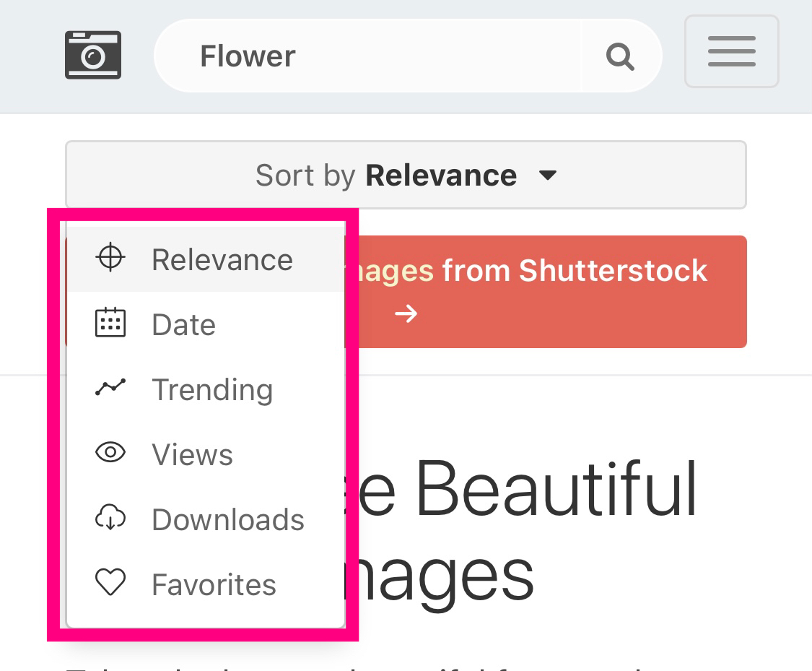Image resolution: width=812 pixels, height=671 pixels.
Task: Choose Favorites from the sort list
Action: [x=214, y=585]
